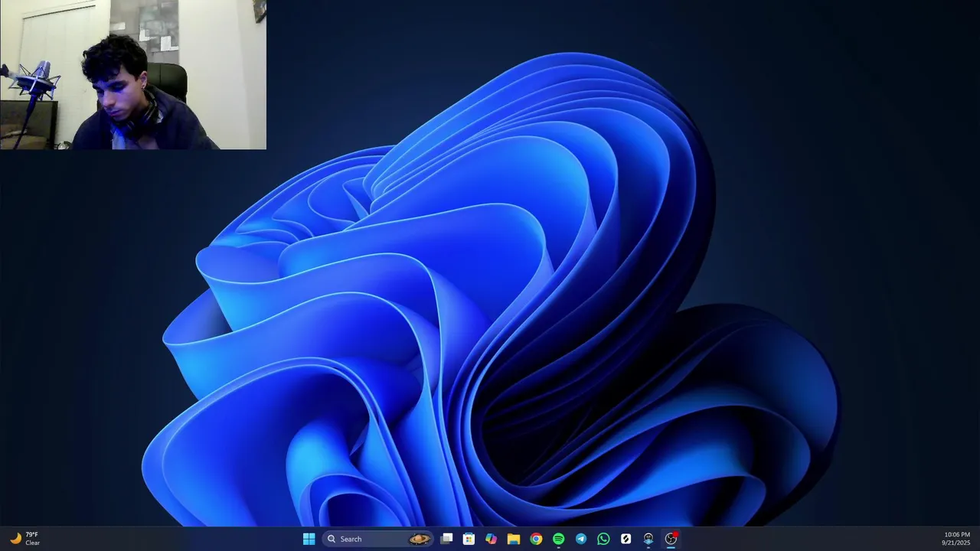Click the Saturn search highlight icon
Screen dimensions: 980x551
point(420,539)
